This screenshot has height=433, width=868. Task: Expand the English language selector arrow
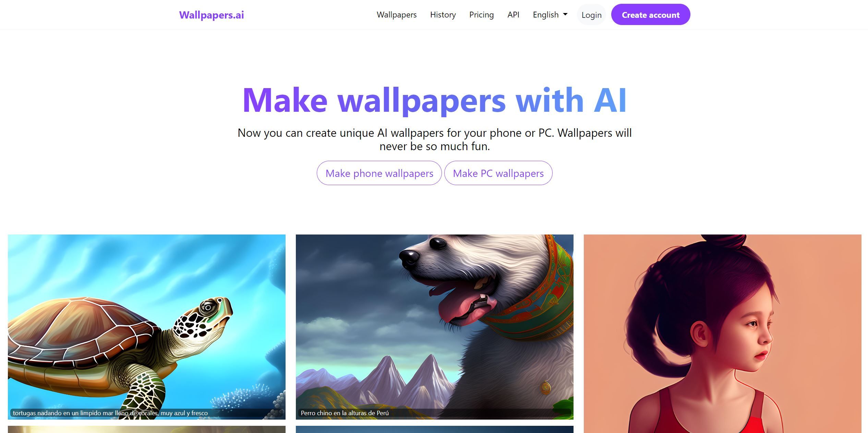tap(566, 14)
